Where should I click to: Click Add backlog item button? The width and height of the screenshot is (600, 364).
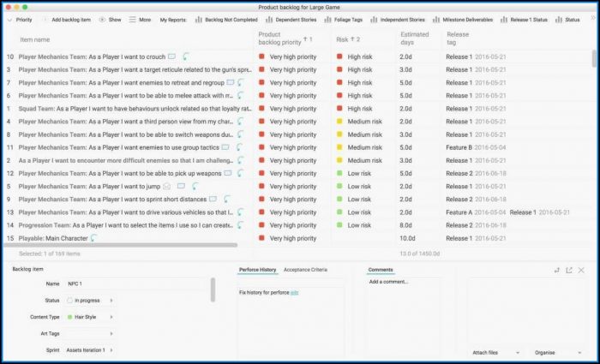point(67,20)
